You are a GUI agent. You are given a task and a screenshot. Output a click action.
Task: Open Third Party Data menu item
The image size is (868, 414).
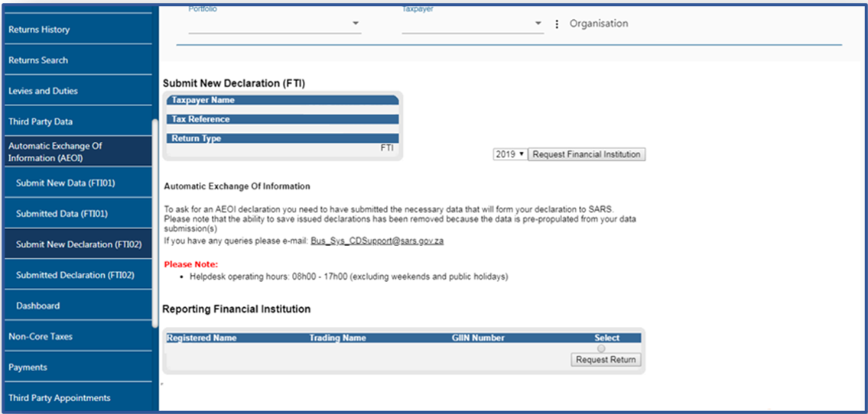click(41, 121)
